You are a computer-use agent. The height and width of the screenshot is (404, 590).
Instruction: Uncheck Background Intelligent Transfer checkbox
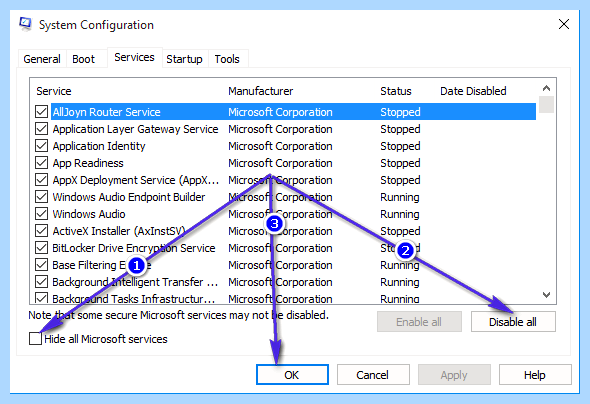tap(41, 282)
